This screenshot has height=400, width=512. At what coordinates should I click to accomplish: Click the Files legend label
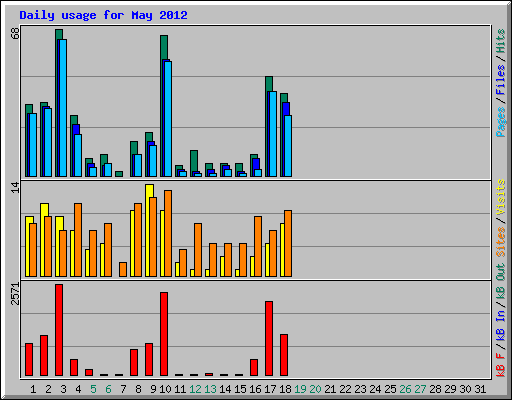coord(501,80)
